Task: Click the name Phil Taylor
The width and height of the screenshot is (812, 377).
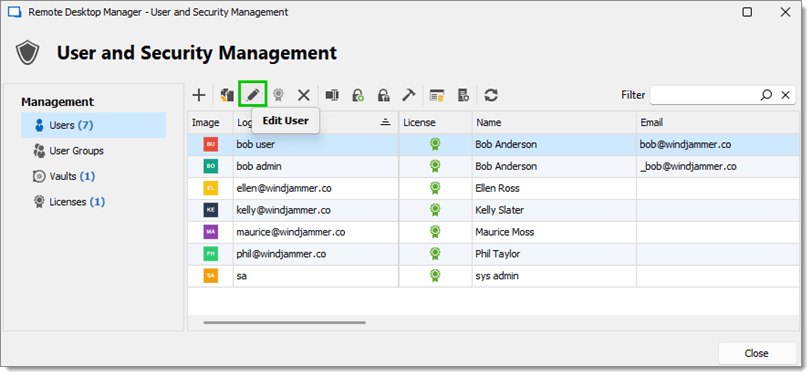Action: coord(498,254)
